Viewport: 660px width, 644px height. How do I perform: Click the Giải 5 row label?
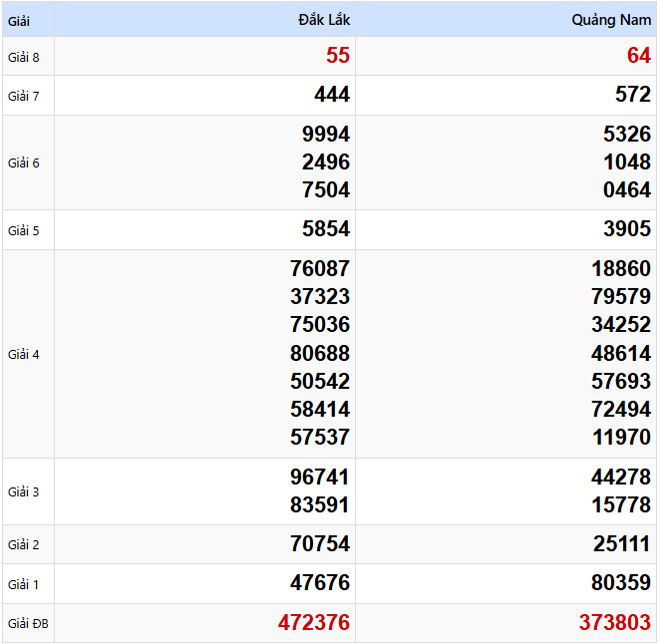pos(24,230)
